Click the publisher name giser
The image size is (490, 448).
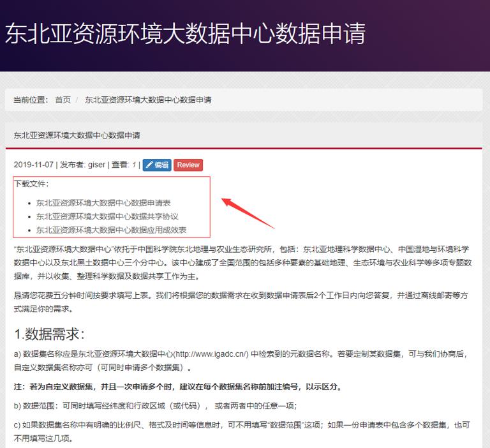(96, 165)
